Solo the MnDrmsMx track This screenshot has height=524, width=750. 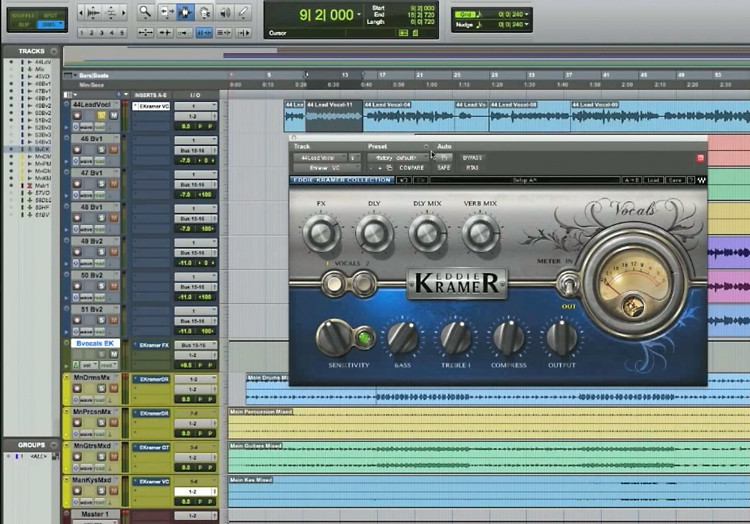101,389
